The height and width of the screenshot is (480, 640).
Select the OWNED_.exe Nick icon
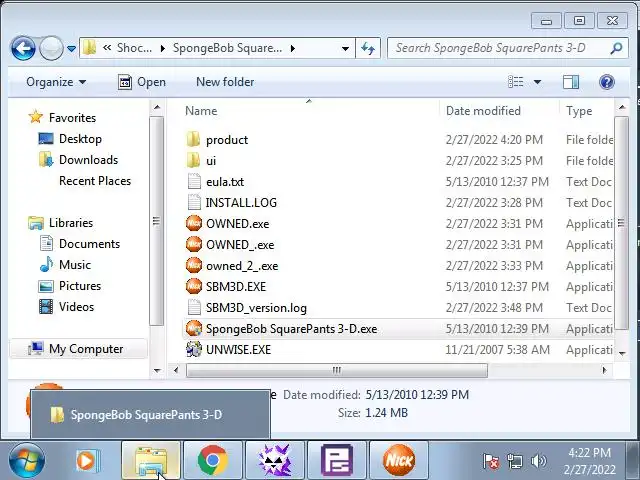pyautogui.click(x=194, y=244)
